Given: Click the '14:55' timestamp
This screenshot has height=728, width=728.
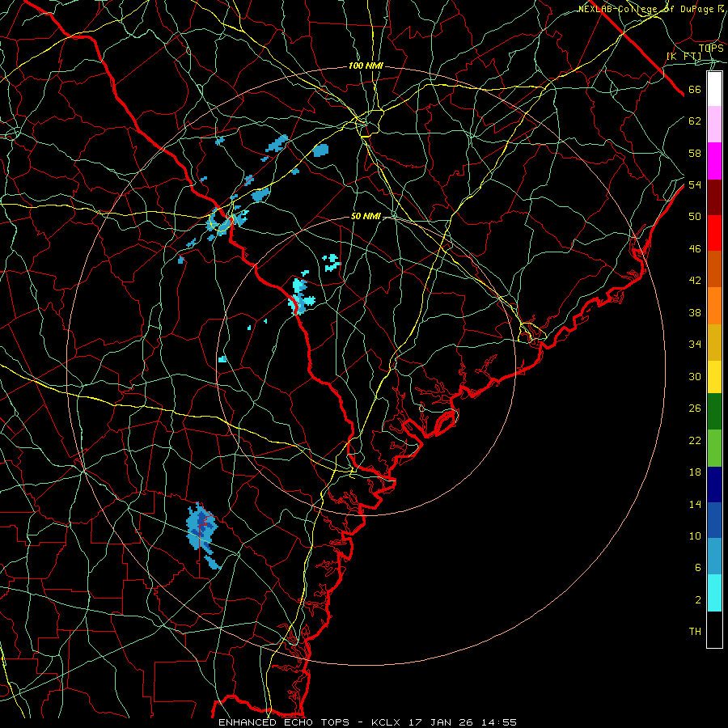Looking at the screenshot, I should pos(498,722).
